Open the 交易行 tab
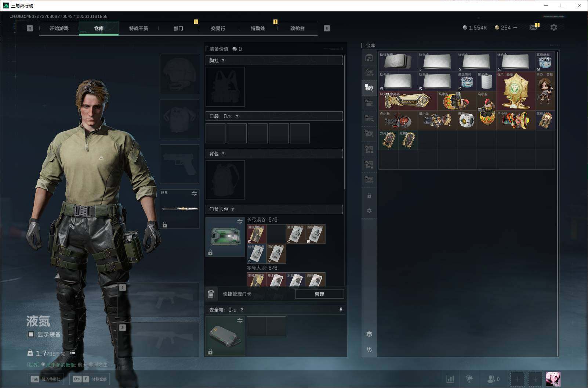588x388 pixels. 218,28
